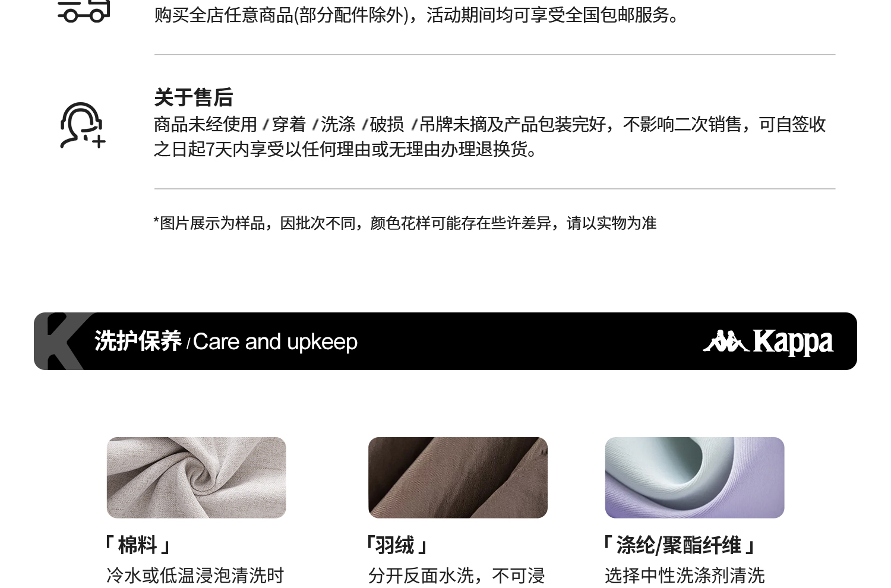Click the Kappa brand wordmark text

click(793, 342)
